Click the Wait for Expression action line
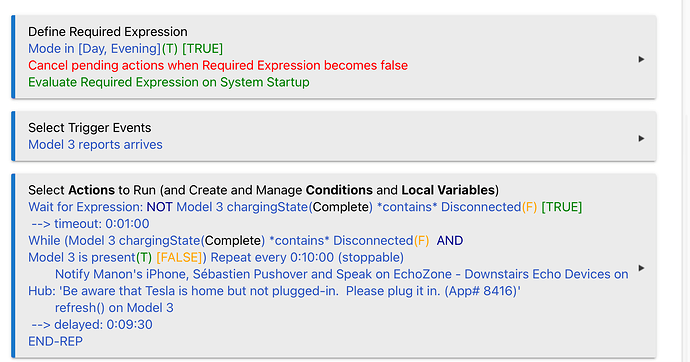This screenshot has height=362, width=690. (305, 207)
